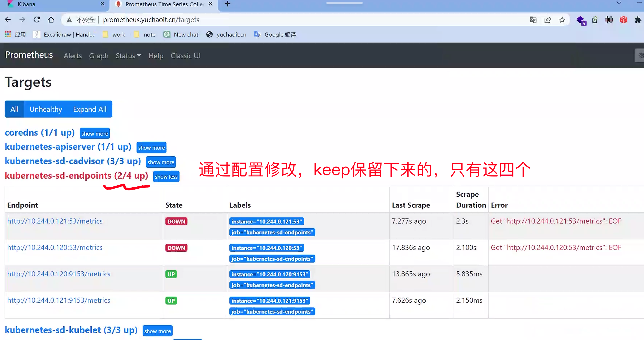Open the Graph navigation item
Image resolution: width=644 pixels, height=340 pixels.
99,56
